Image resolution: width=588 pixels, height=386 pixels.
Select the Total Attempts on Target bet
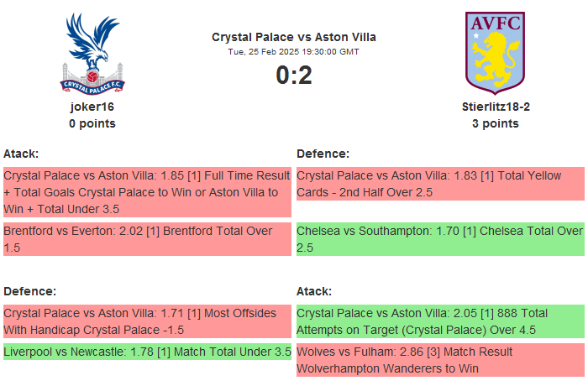[440, 321]
